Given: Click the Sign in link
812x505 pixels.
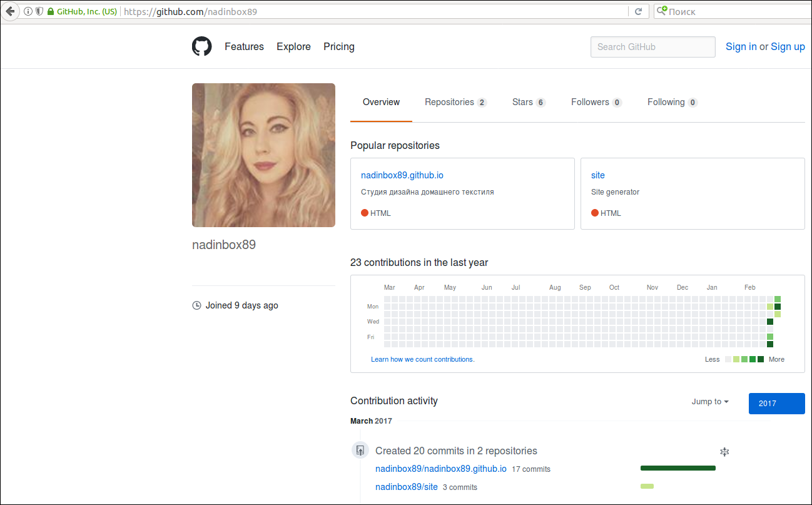Looking at the screenshot, I should [x=741, y=46].
